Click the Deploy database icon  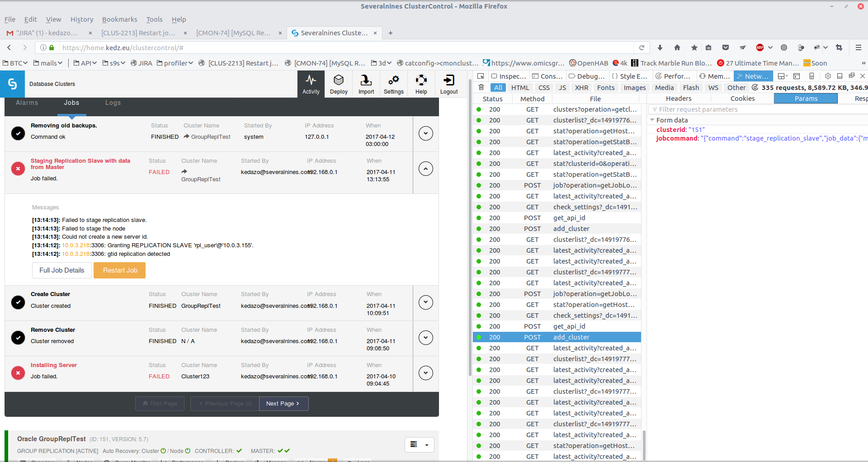[339, 84]
